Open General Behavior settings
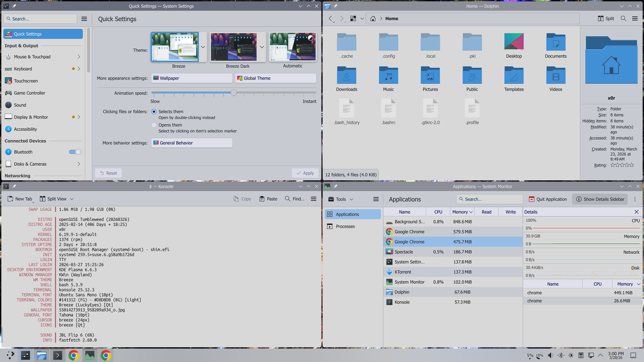 (192, 143)
